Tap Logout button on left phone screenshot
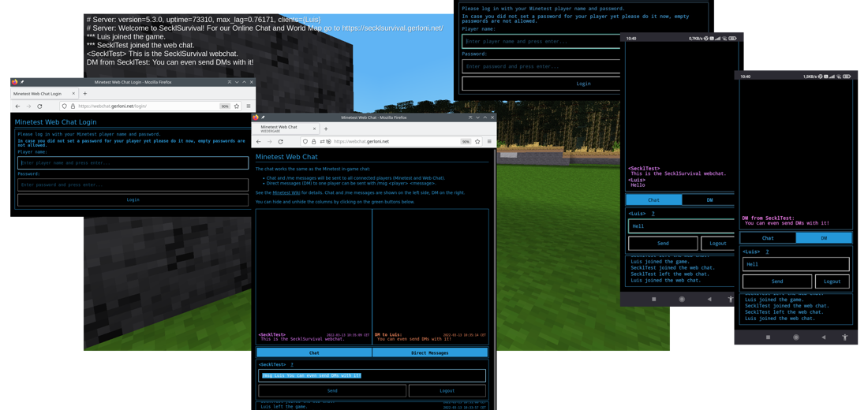868x410 pixels. [718, 243]
